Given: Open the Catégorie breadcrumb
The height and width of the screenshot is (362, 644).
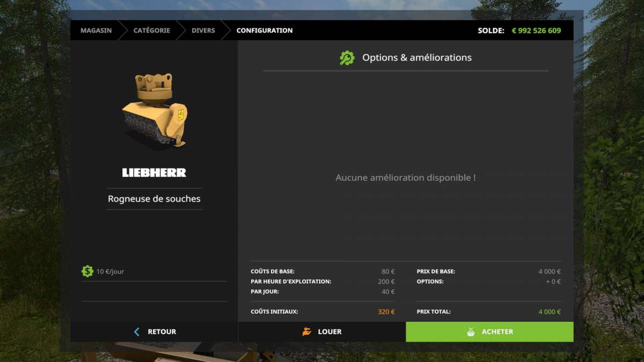Looking at the screenshot, I should pyautogui.click(x=152, y=31).
